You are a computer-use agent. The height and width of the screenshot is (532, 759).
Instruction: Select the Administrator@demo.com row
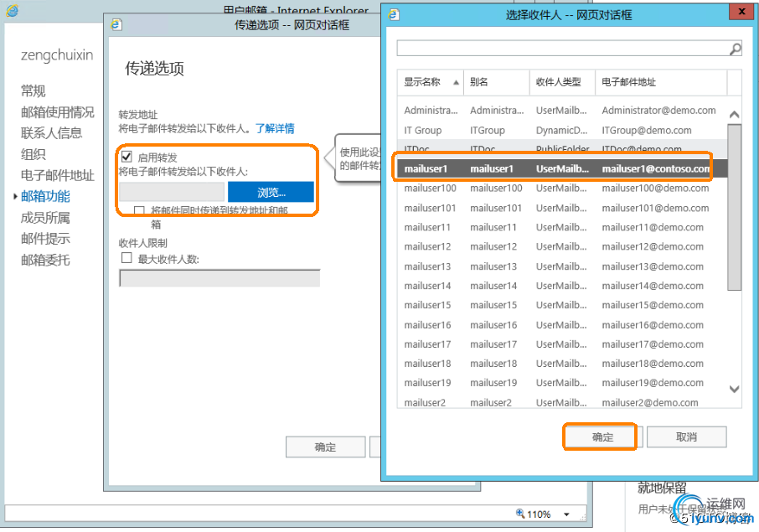click(x=562, y=111)
